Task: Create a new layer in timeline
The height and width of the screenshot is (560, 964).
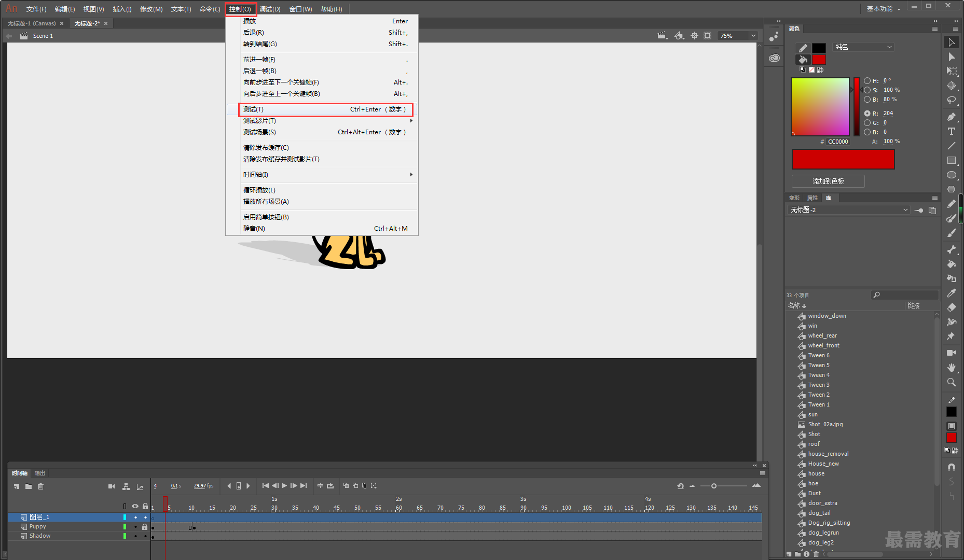Action: (x=17, y=486)
